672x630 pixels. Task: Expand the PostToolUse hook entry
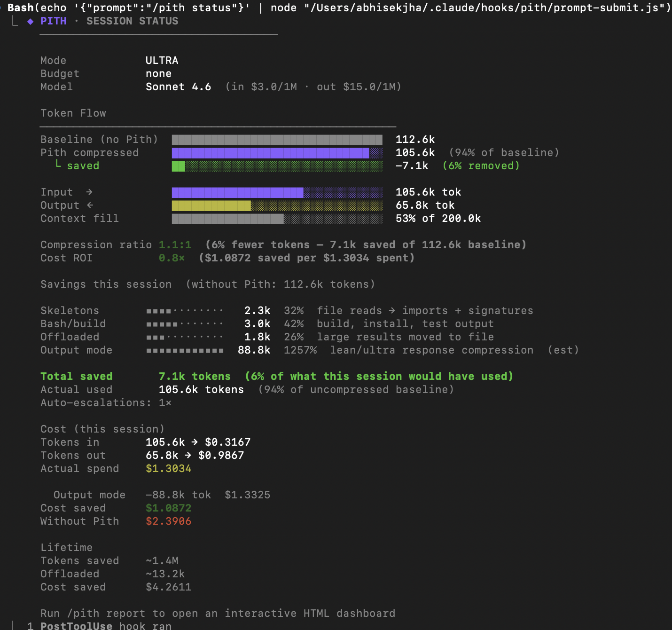76,625
